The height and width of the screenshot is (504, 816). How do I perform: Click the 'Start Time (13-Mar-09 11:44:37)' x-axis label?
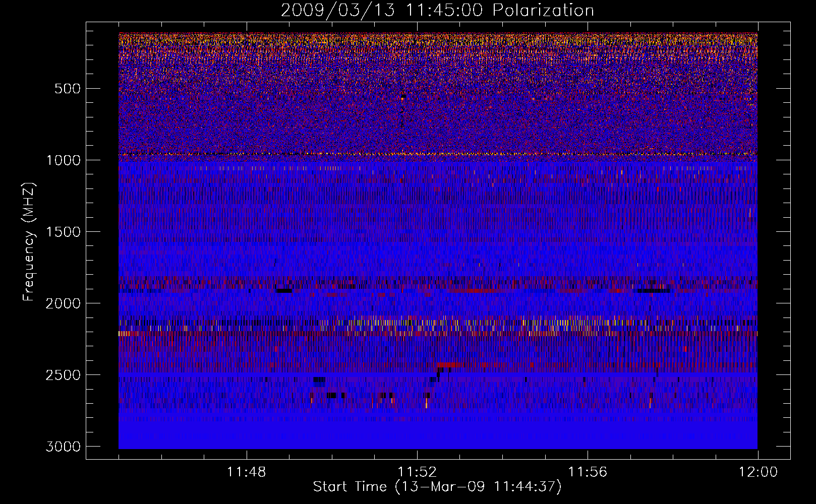(x=437, y=487)
